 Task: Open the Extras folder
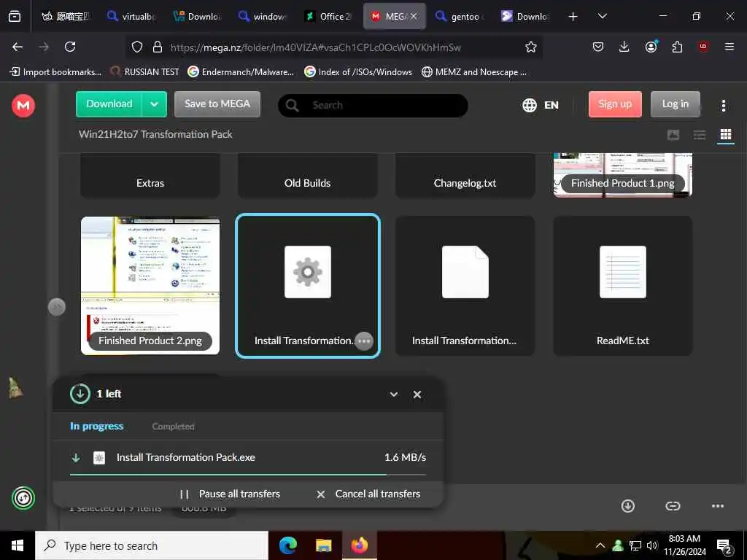tap(150, 175)
